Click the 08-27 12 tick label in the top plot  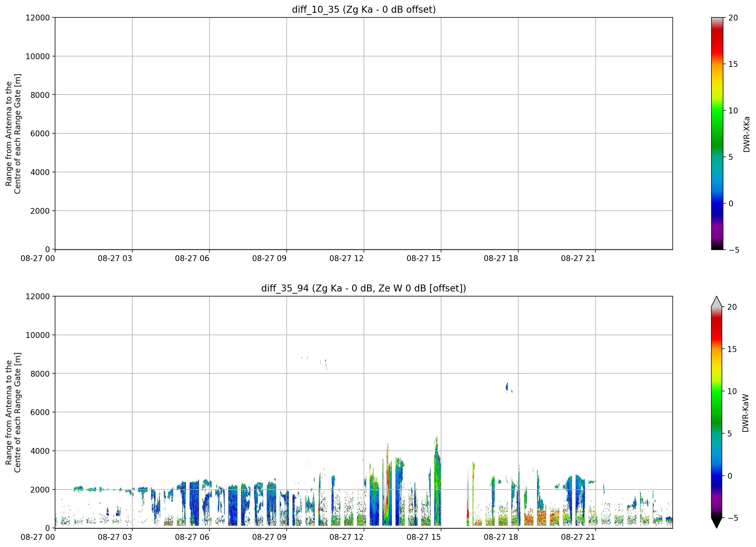(346, 259)
